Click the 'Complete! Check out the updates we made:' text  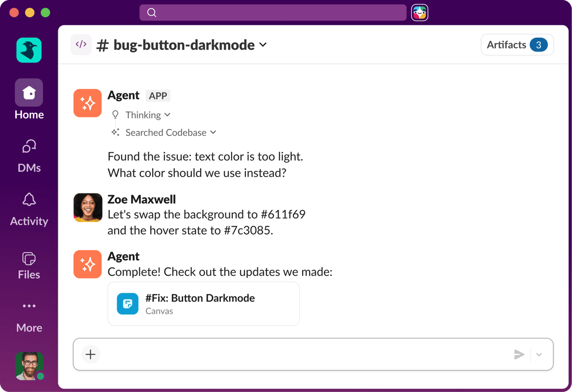[x=220, y=272]
